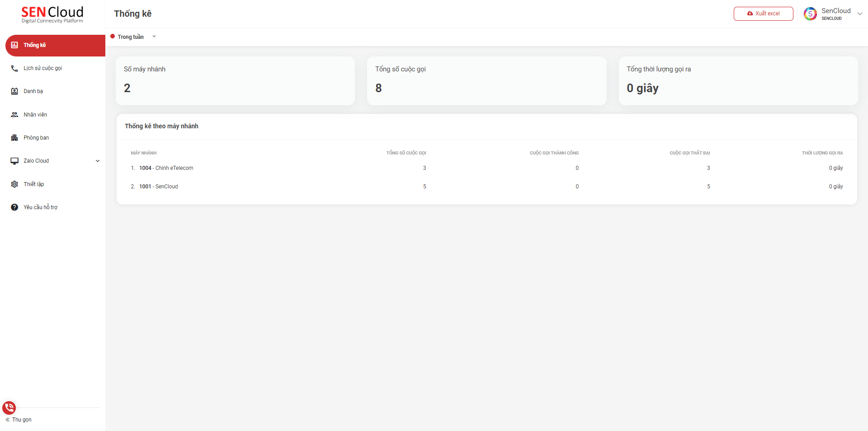868x431 pixels.
Task: Click the monitor icon for Zalo Cloud
Action: (14, 161)
